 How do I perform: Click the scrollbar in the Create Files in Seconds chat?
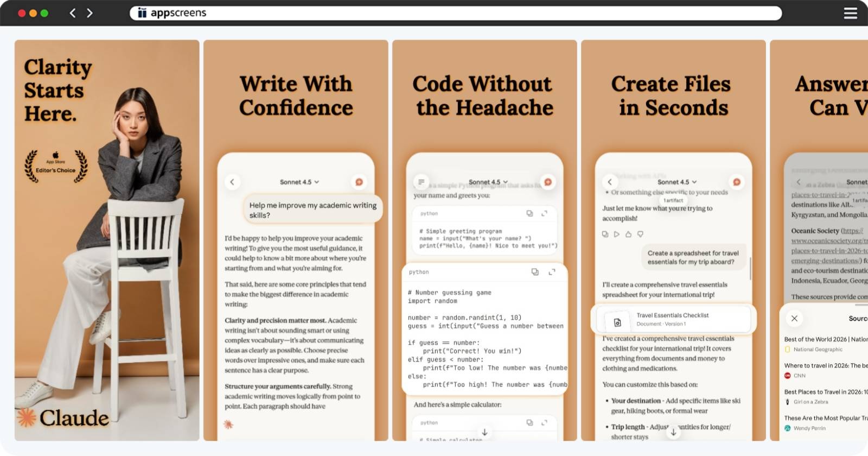pos(750,269)
